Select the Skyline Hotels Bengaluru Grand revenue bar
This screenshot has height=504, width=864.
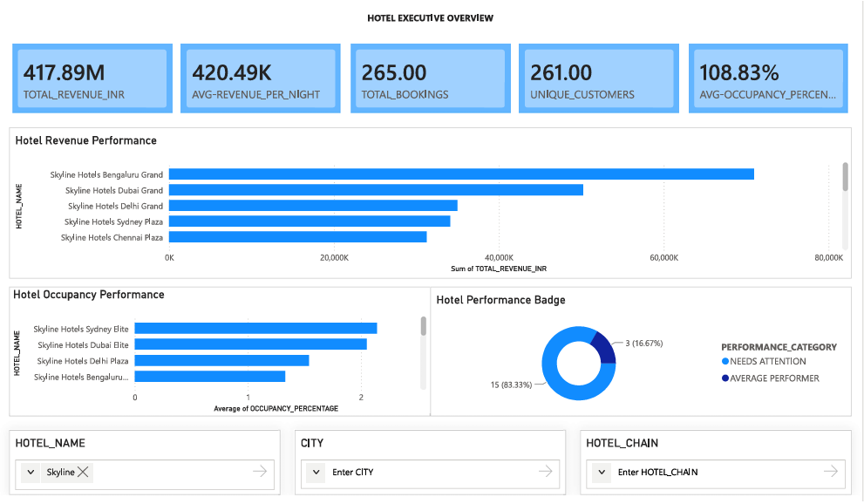click(461, 174)
